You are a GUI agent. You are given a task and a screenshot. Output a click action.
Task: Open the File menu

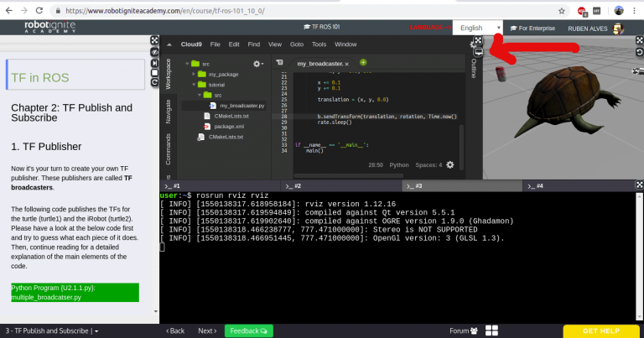[x=215, y=44]
